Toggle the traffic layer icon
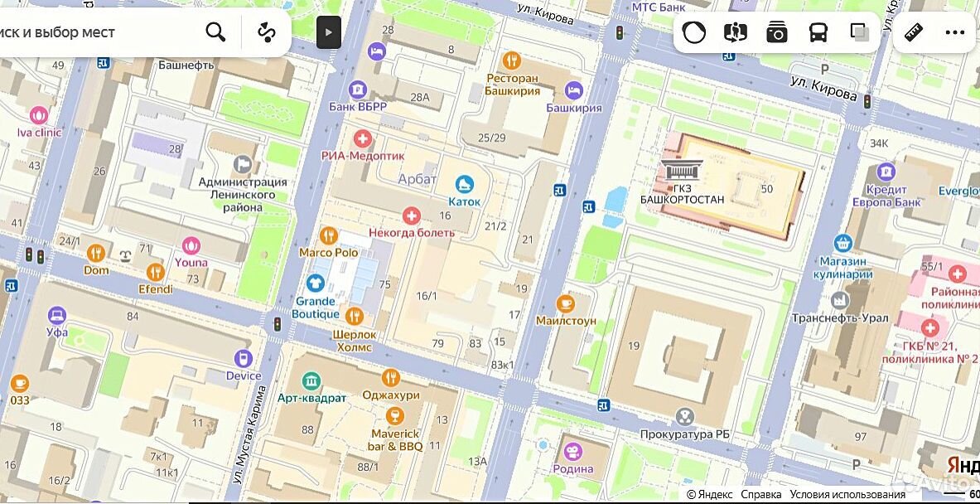Viewport: 980px width, 504px height. click(x=693, y=31)
